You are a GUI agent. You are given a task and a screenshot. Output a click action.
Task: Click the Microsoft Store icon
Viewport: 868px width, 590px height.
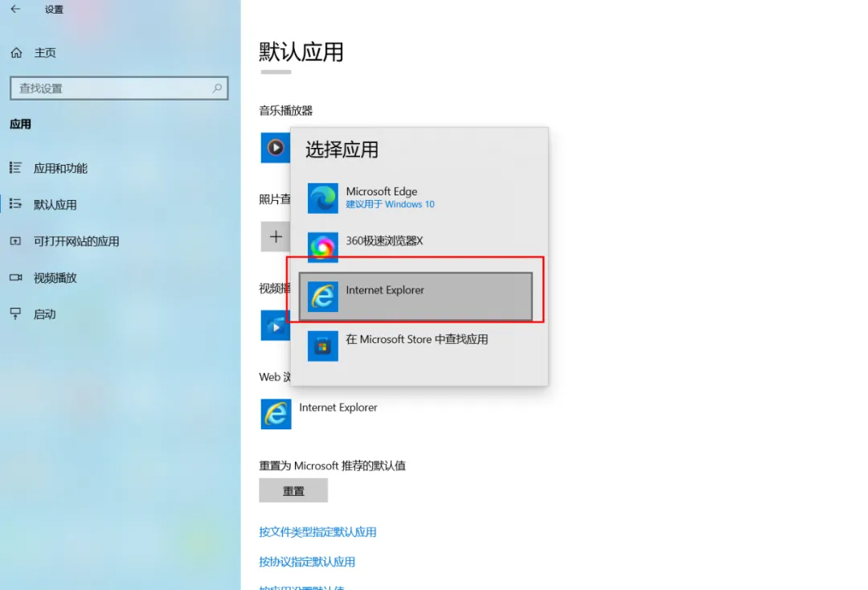(x=323, y=346)
